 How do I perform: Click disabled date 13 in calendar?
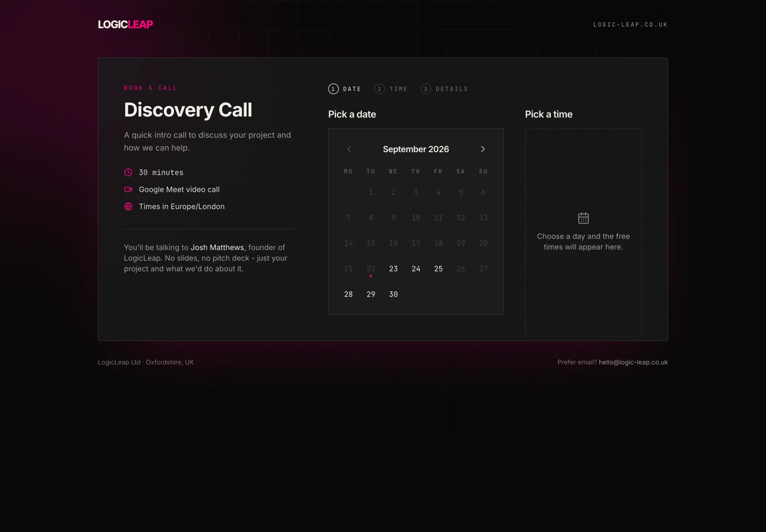click(483, 218)
